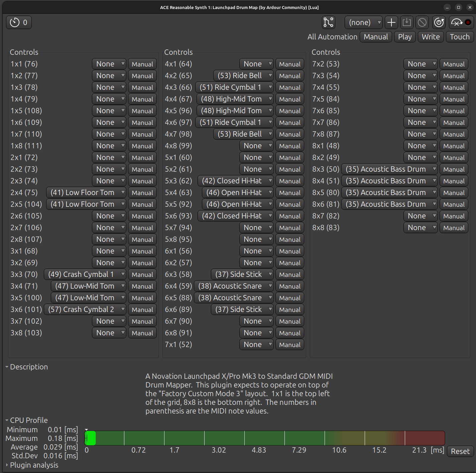The height and width of the screenshot is (473, 476).
Task: Open the 6x3 (58) Side Stick dropdown
Action: 242,275
